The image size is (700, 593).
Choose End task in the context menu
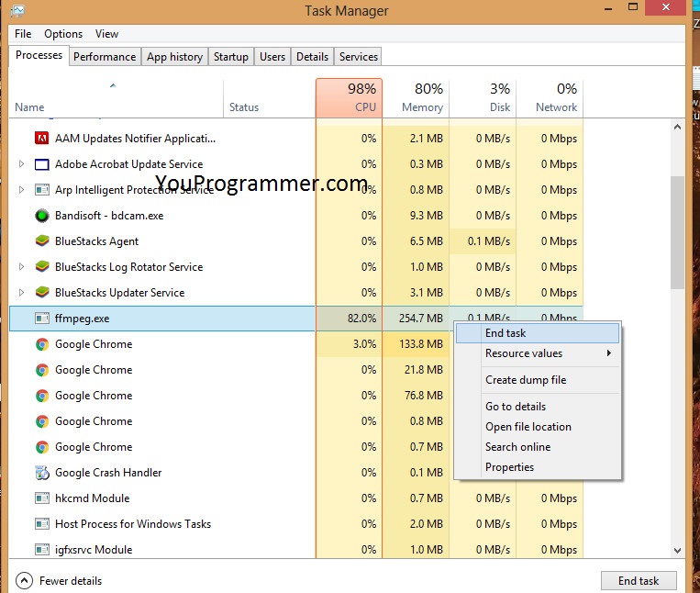pyautogui.click(x=538, y=333)
